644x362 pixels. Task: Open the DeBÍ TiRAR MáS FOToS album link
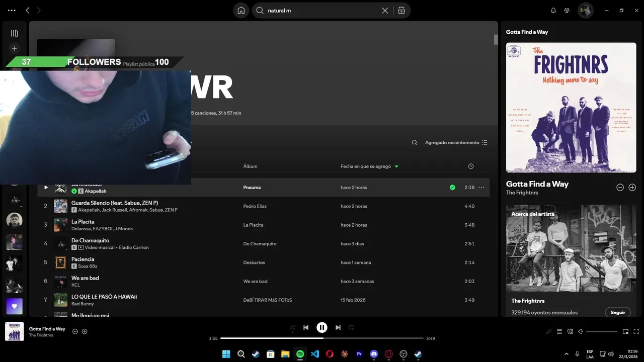[x=268, y=300]
